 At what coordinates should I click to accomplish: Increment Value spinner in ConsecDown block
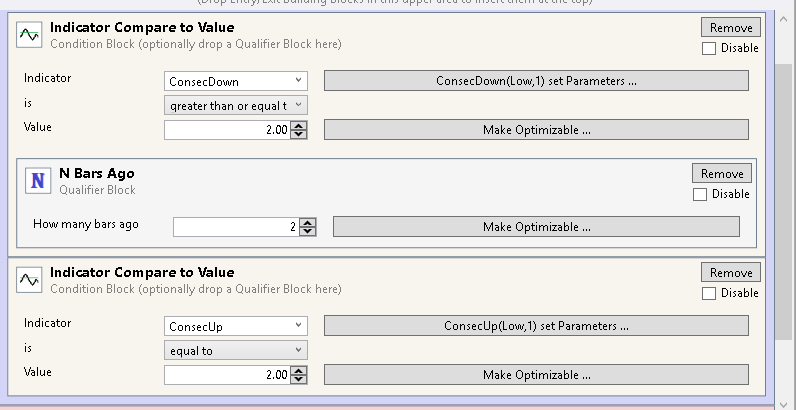click(299, 125)
